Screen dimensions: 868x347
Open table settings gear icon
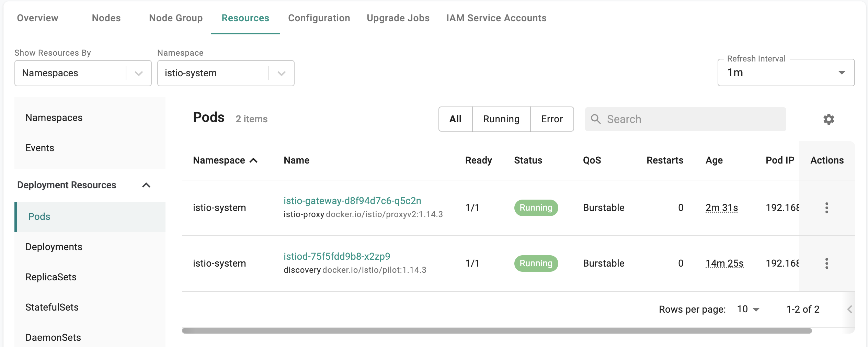[x=829, y=119]
